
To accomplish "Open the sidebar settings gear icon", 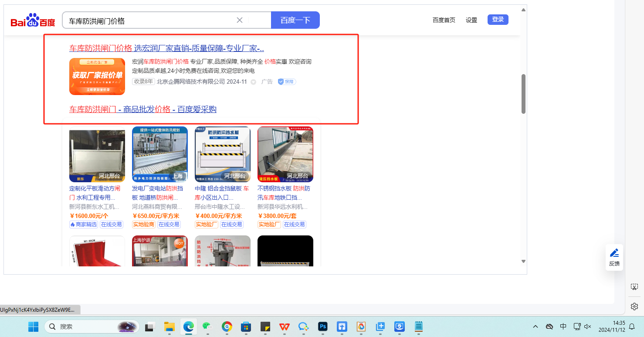I will tap(634, 306).
